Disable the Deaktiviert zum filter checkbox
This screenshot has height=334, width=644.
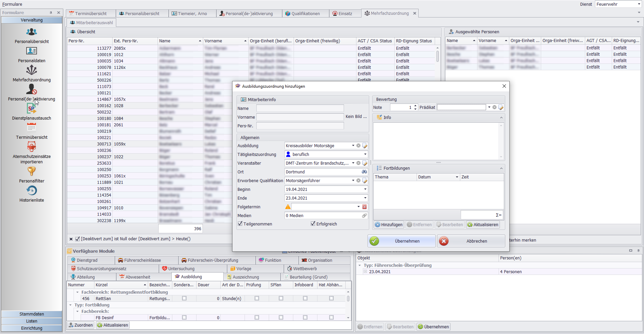pyautogui.click(x=78, y=239)
